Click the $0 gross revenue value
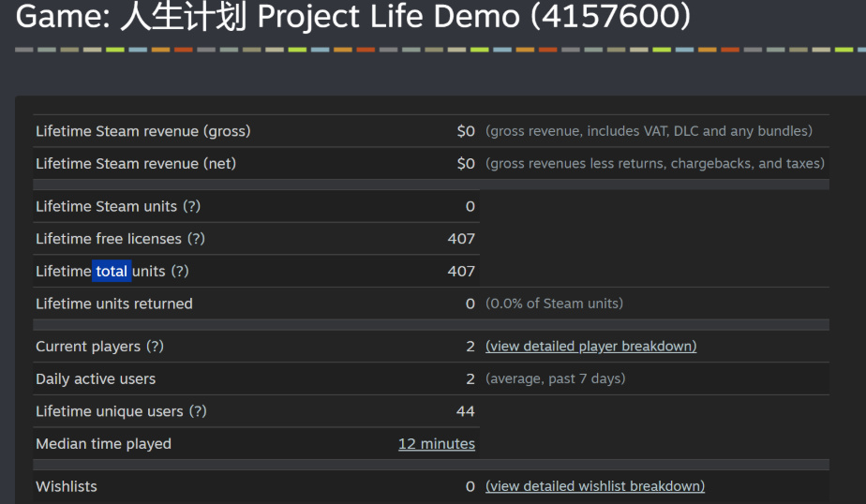The height and width of the screenshot is (504, 866). click(x=466, y=131)
